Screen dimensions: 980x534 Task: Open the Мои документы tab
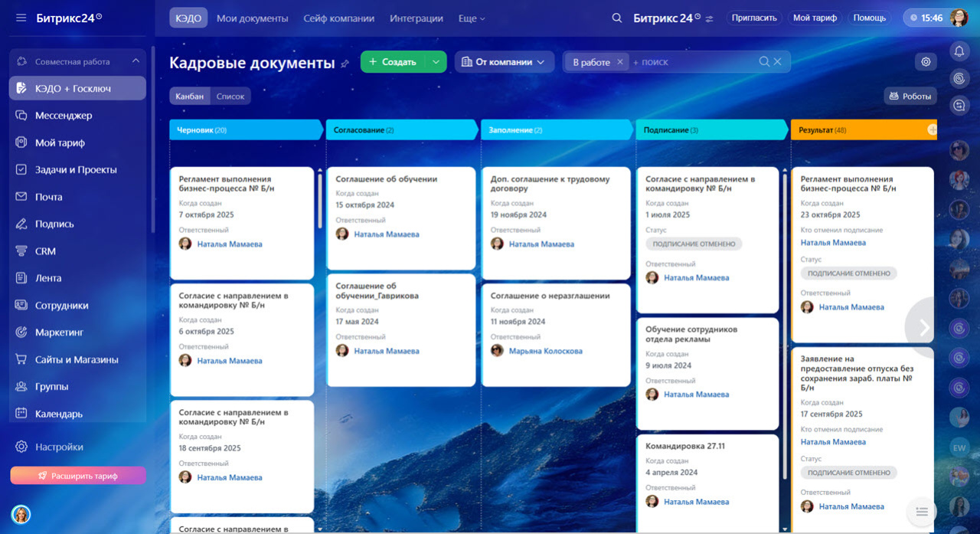tap(252, 18)
